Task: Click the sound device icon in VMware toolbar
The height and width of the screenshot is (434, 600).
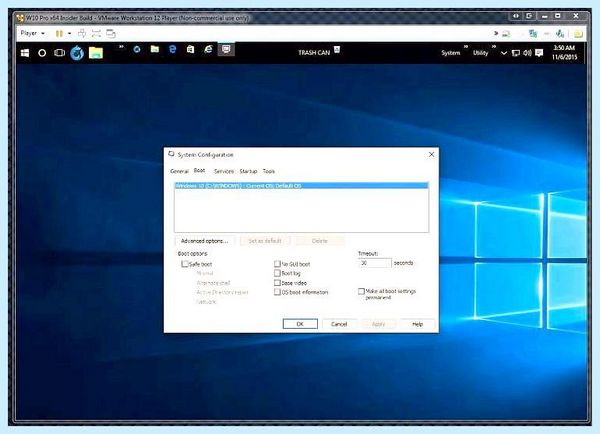Action: pos(560,34)
